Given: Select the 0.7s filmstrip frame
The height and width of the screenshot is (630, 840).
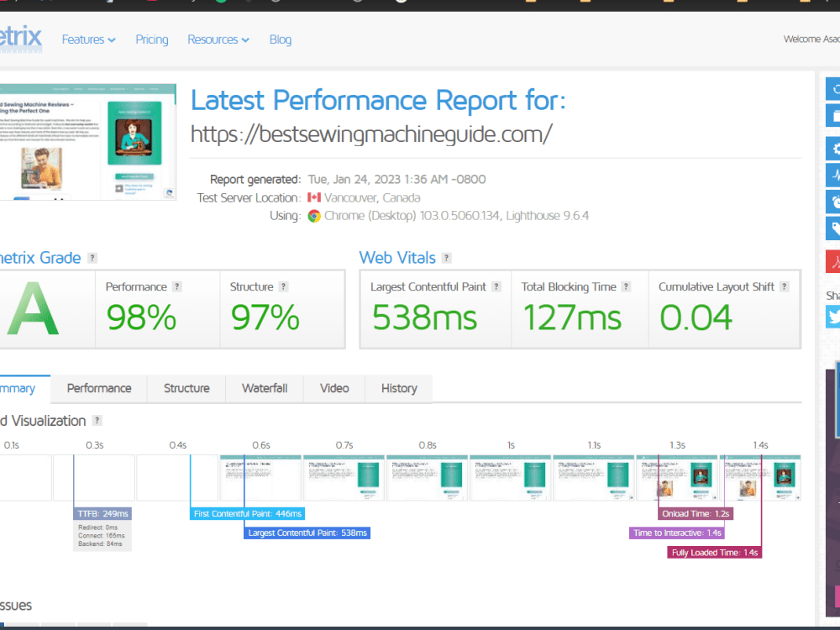Looking at the screenshot, I should [x=344, y=478].
